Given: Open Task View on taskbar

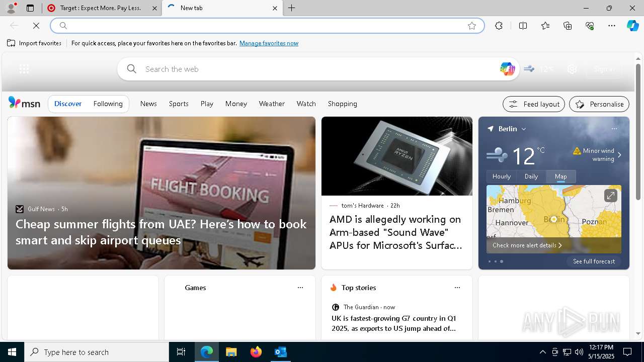Looking at the screenshot, I should click(181, 352).
